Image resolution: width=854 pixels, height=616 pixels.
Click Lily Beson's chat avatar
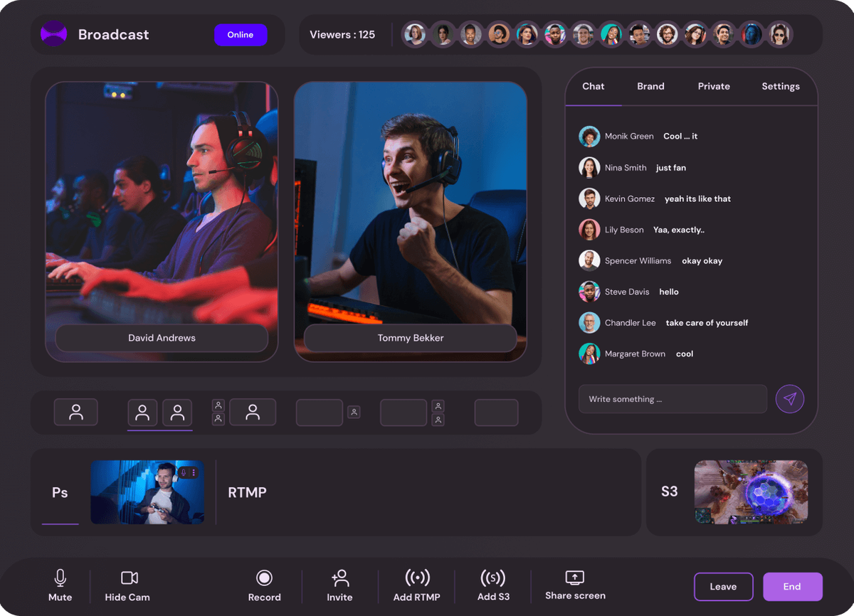[589, 230]
